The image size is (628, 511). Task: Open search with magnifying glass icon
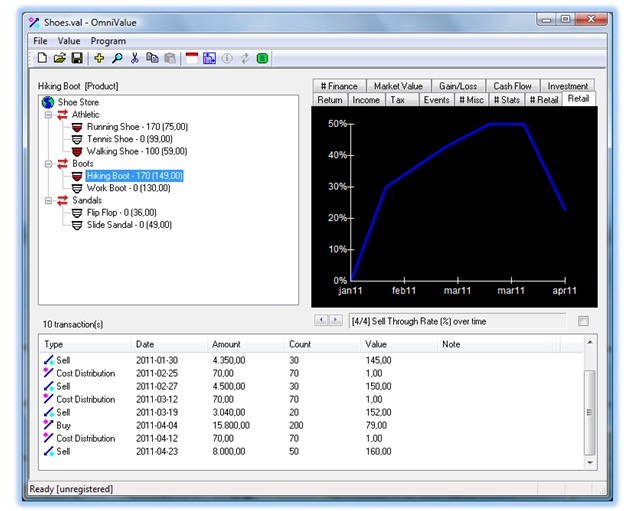(x=117, y=58)
